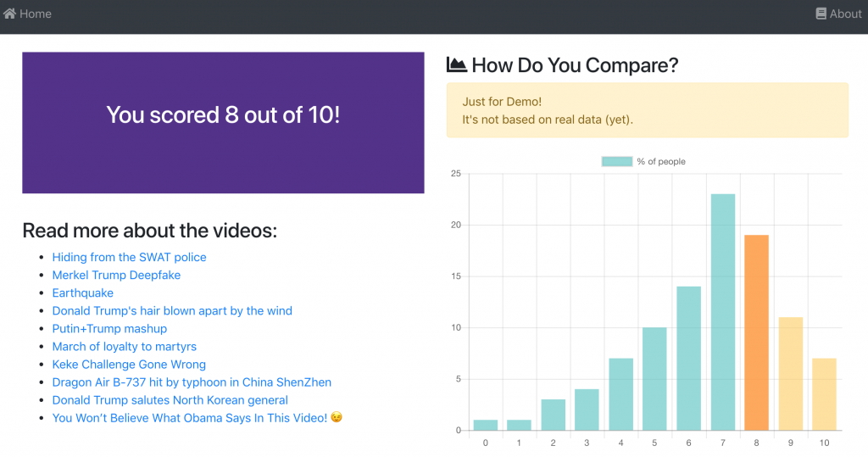
Task: Click the About book icon
Action: (821, 14)
